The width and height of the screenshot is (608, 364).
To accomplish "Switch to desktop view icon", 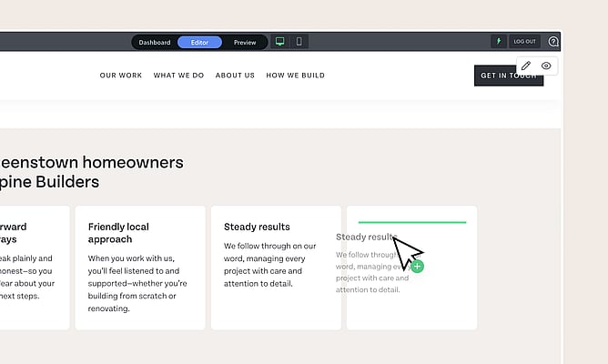I will (280, 42).
